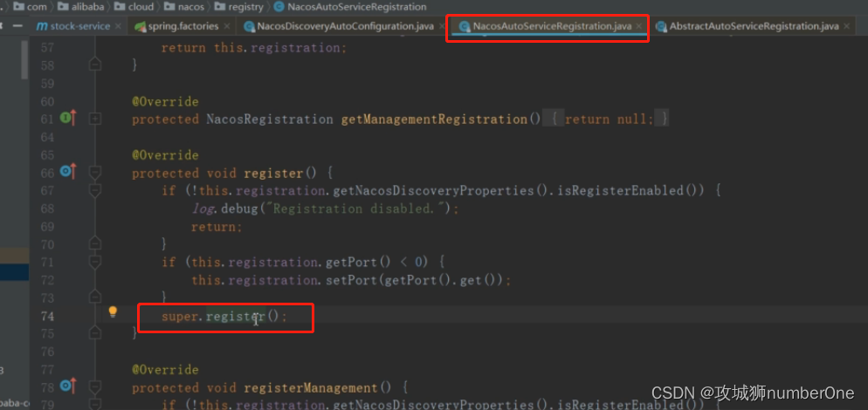The image size is (868, 410).
Task: Click the spring.factories tab file icon
Action: (x=140, y=26)
